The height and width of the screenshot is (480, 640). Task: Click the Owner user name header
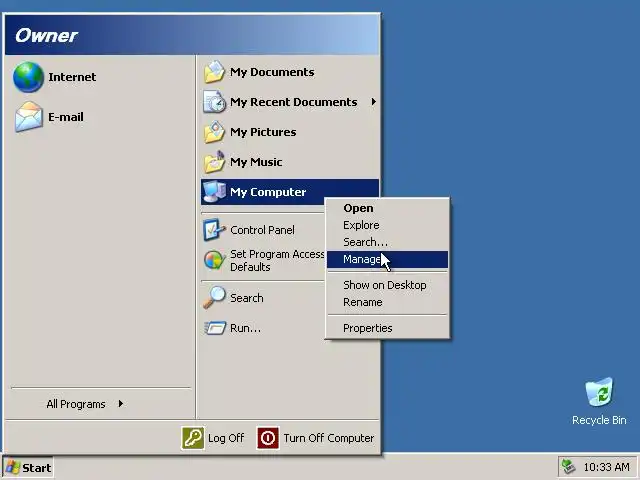pyautogui.click(x=46, y=36)
